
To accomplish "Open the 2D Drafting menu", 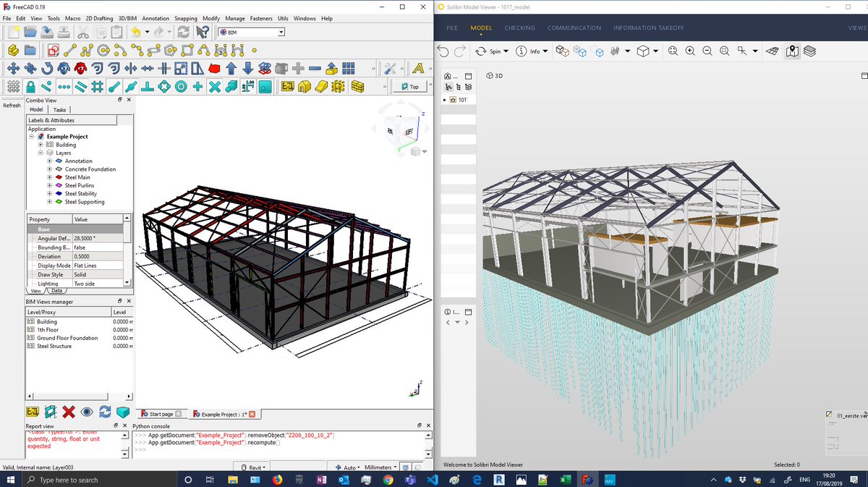I will tap(99, 18).
